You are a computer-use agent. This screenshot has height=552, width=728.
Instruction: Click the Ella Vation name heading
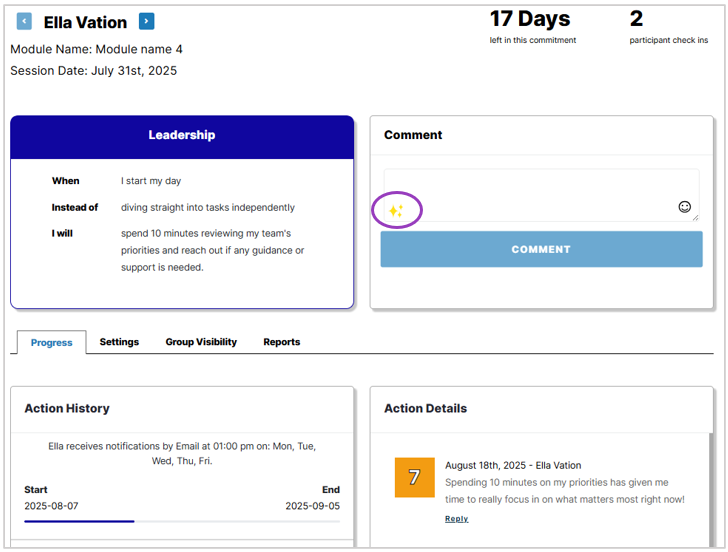[85, 22]
